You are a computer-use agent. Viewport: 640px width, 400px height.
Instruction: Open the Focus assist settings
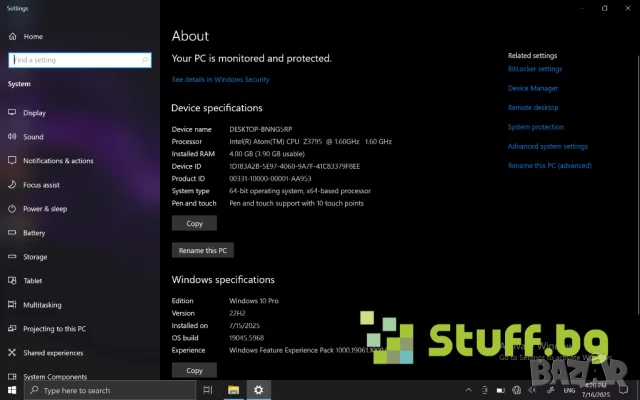(x=41, y=185)
